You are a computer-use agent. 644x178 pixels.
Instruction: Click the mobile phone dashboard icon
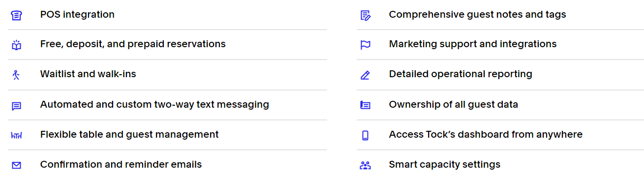point(365,135)
